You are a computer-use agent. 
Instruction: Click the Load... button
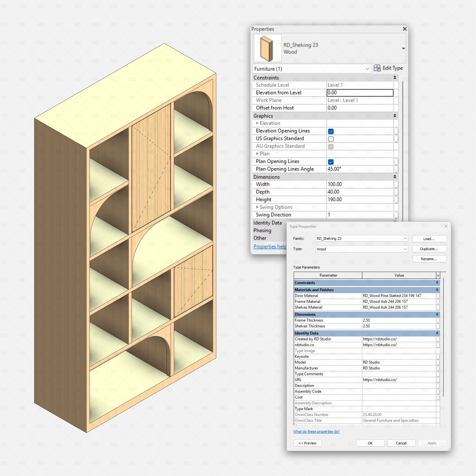(x=429, y=239)
